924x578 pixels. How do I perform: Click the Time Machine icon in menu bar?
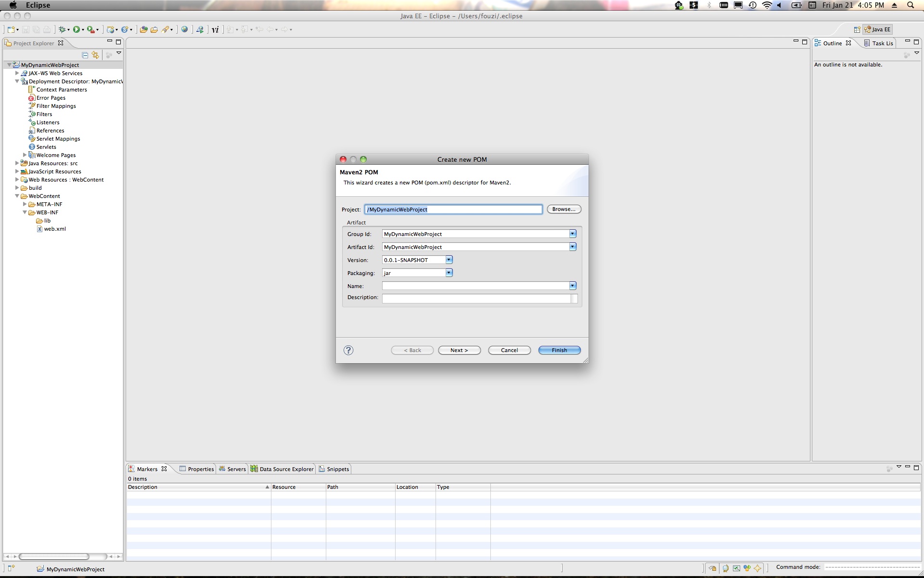pos(753,5)
